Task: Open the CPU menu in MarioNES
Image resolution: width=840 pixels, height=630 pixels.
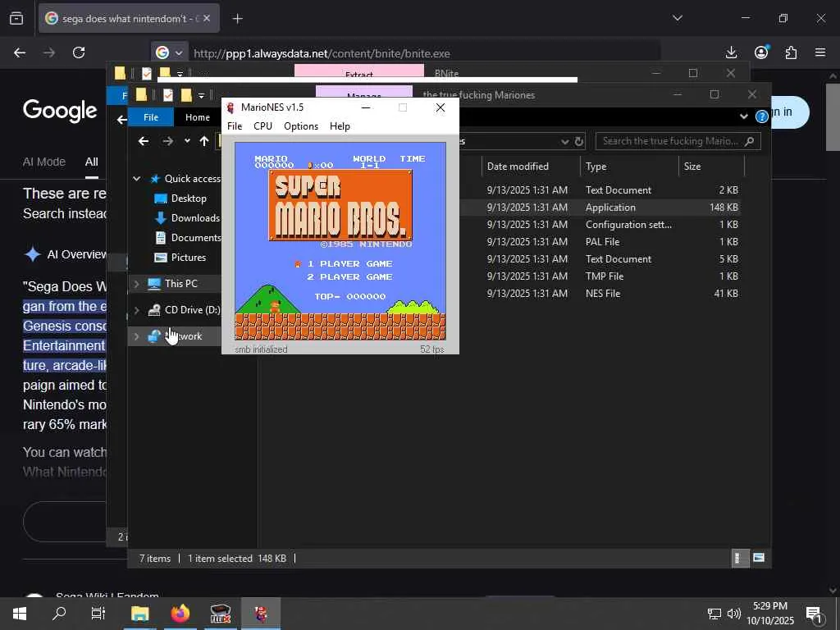Action: (262, 126)
